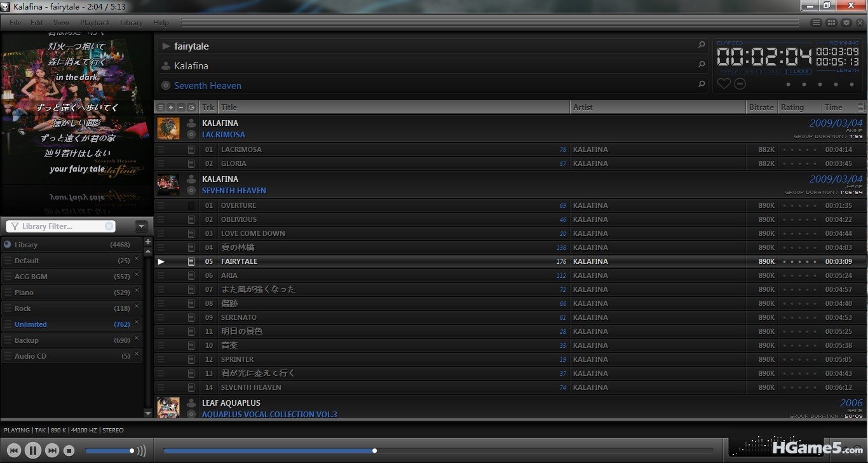This screenshot has width=868, height=463.
Task: Stop playback with the stop button
Action: coord(69,450)
